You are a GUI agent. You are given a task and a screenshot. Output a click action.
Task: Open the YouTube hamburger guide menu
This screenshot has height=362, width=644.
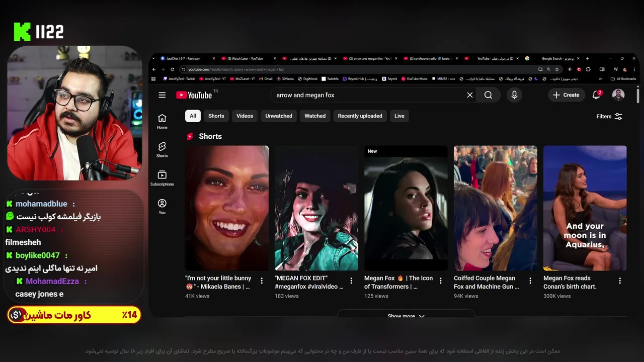pyautogui.click(x=162, y=95)
